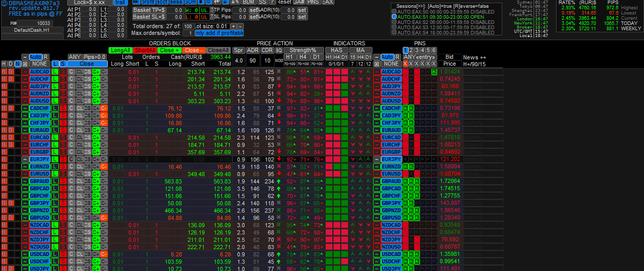Click the CS close-shorts button for AUDUSD
Image resolution: width=644 pixels, height=271 pixels.
pyautogui.click(x=88, y=101)
